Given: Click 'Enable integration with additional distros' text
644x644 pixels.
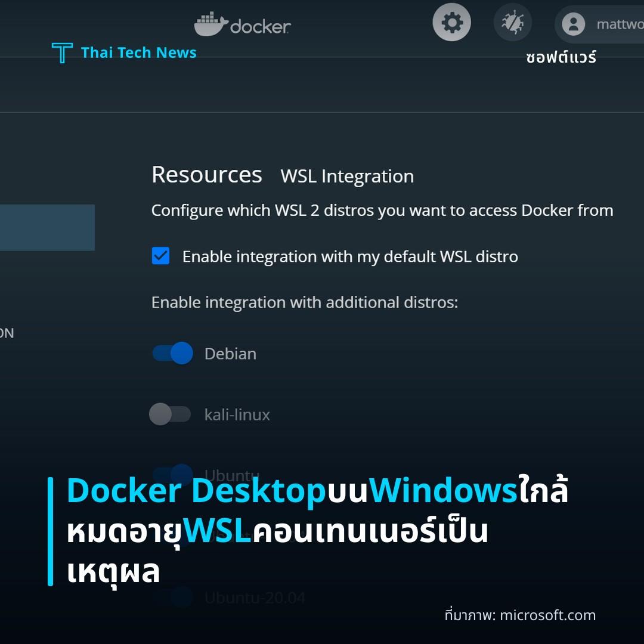Looking at the screenshot, I should click(304, 303).
